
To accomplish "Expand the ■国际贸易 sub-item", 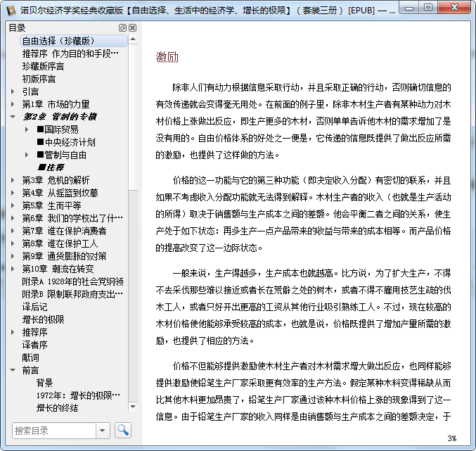I will coord(27,129).
